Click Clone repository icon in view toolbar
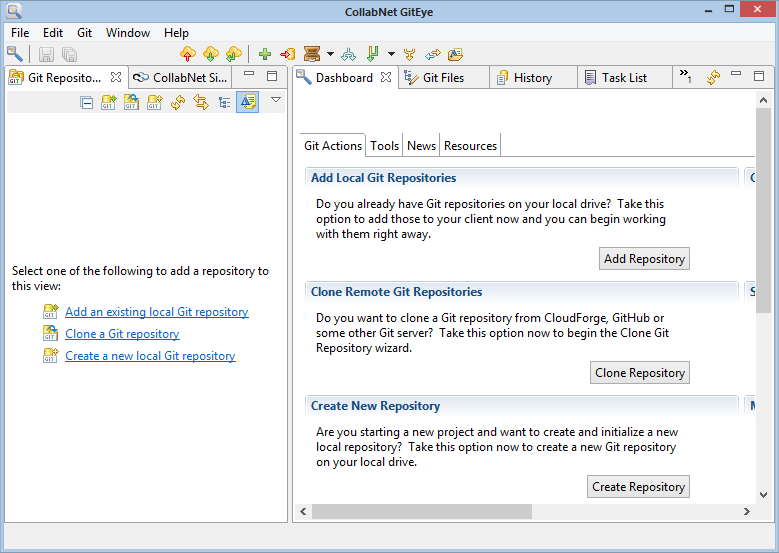 coord(131,102)
